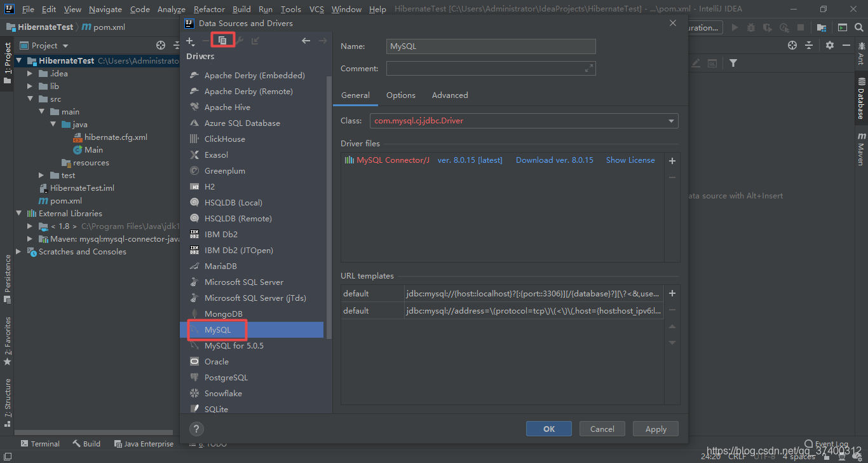
Task: Select the first default URL template row
Action: tap(502, 293)
